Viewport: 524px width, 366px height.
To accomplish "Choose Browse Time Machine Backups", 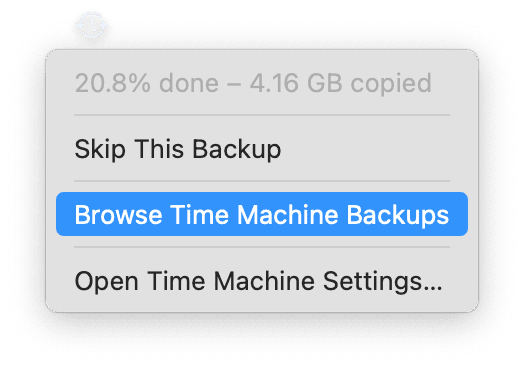I will 262,214.
